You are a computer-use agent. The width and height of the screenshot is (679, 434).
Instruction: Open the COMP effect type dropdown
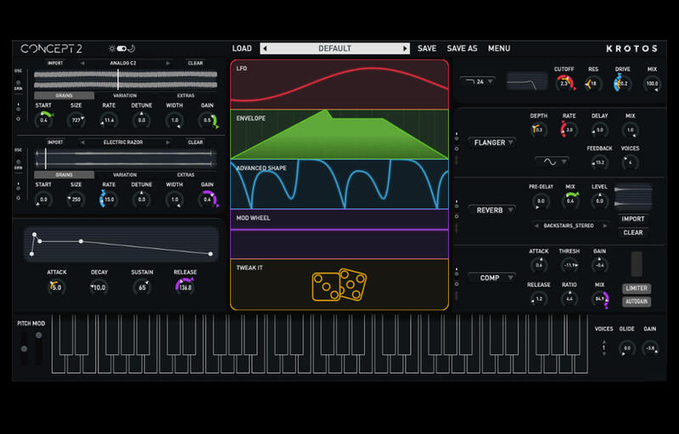(492, 278)
